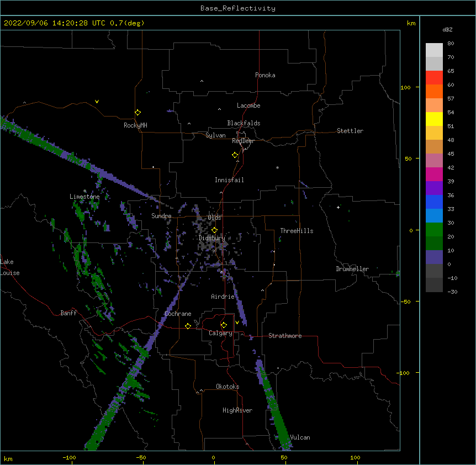
Task: Click the Sundre town label
Action: tap(161, 216)
